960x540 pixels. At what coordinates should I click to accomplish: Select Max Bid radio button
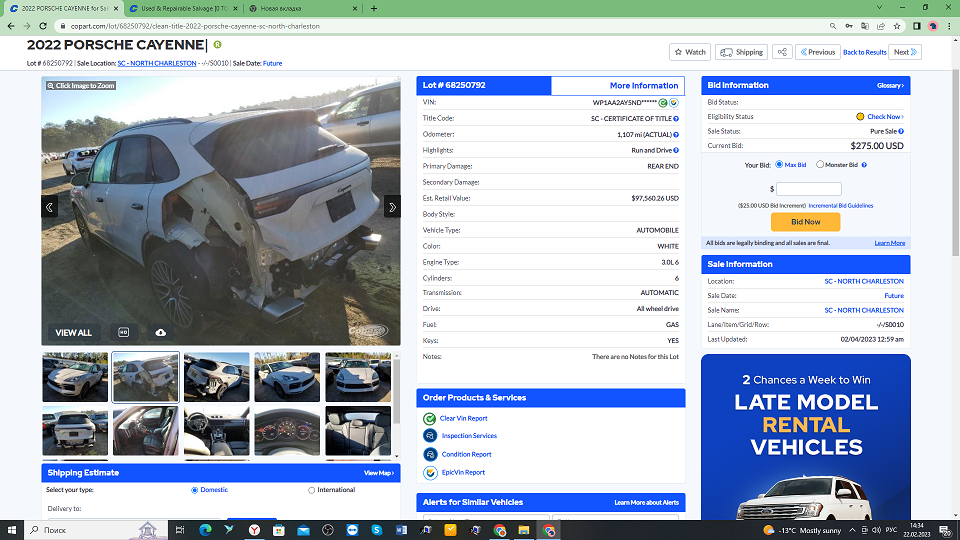tap(779, 165)
